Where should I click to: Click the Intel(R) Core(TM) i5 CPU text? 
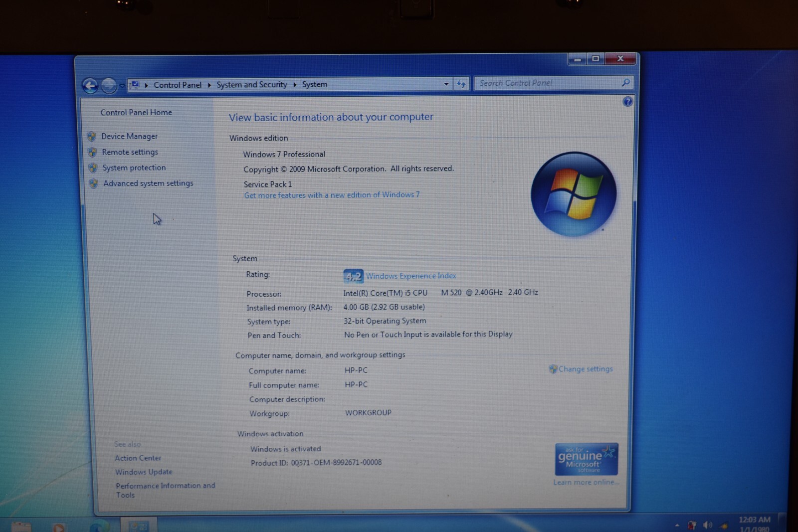click(385, 293)
